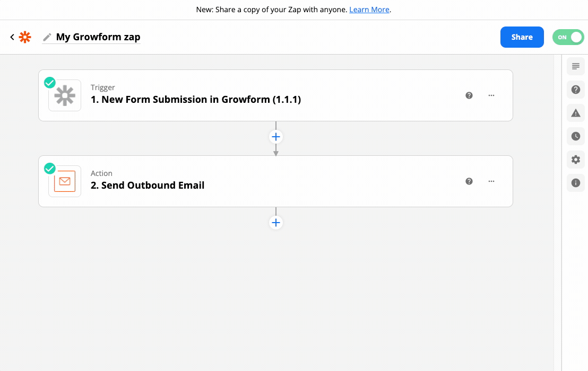Image resolution: width=588 pixels, height=371 pixels.
Task: Click the pencil edit name icon
Action: click(47, 37)
